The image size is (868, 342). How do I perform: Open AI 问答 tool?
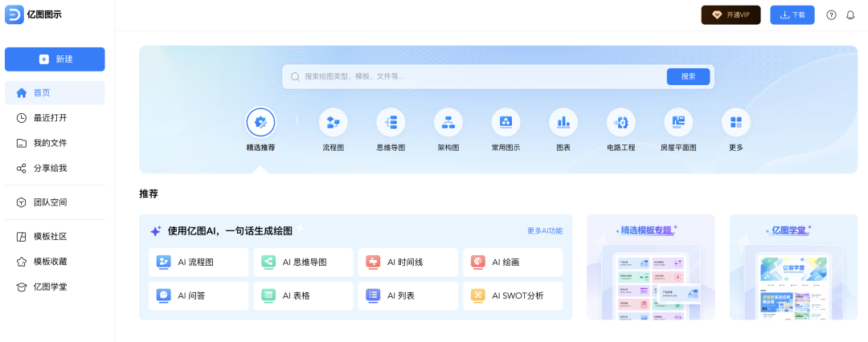(199, 296)
